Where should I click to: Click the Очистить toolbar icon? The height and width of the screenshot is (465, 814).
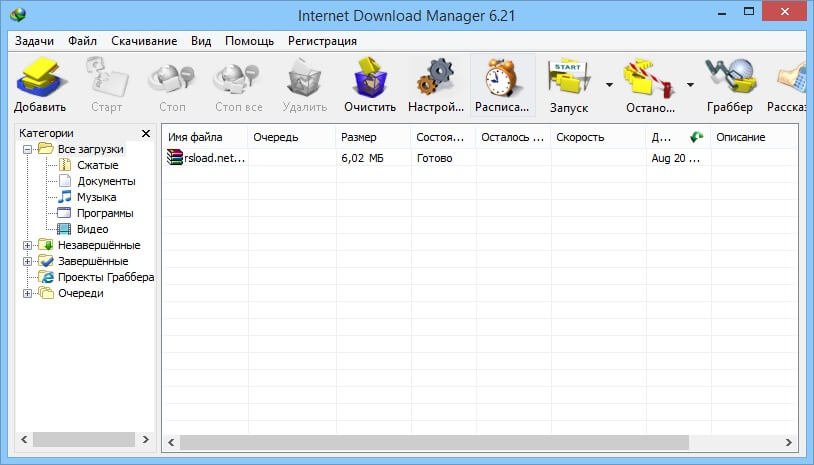pos(370,78)
